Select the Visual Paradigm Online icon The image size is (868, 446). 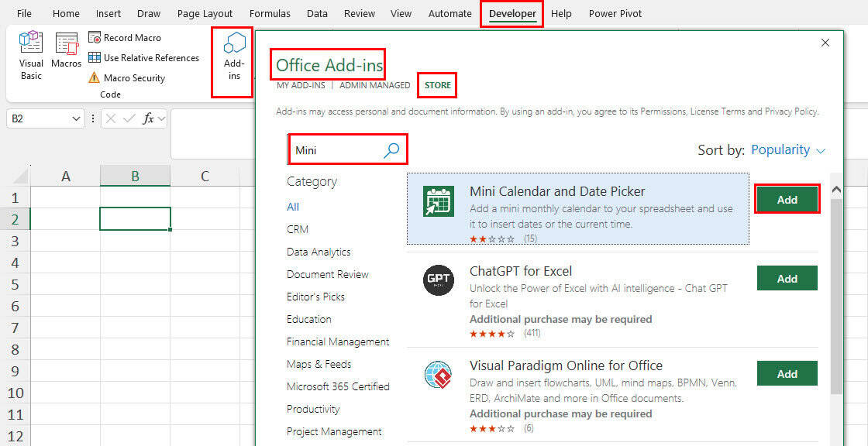[x=439, y=374]
